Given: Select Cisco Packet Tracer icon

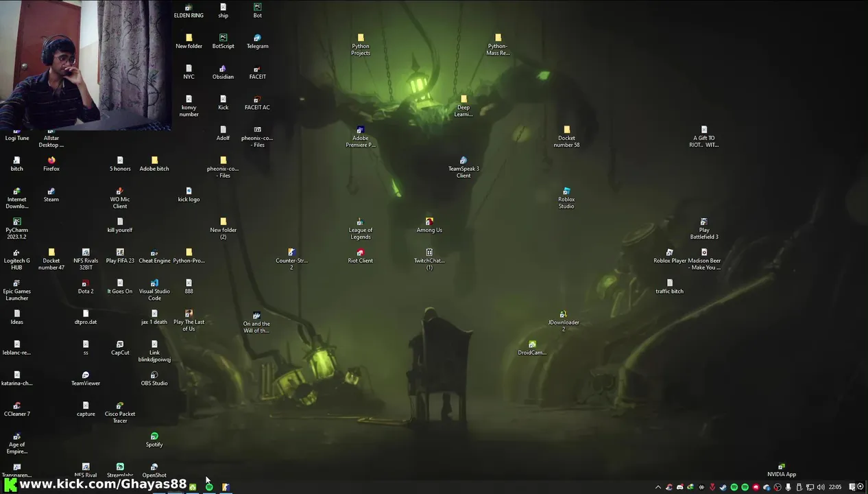Looking at the screenshot, I should coord(120,412).
